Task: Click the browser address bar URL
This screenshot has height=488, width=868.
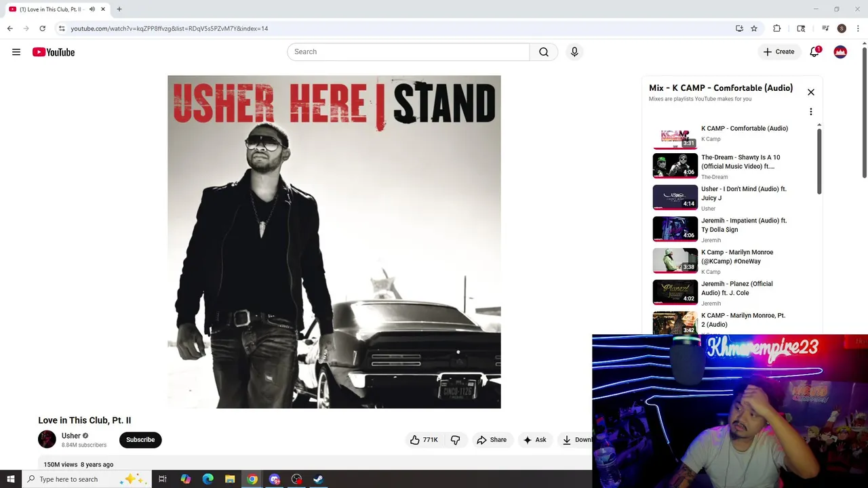Action: point(170,28)
